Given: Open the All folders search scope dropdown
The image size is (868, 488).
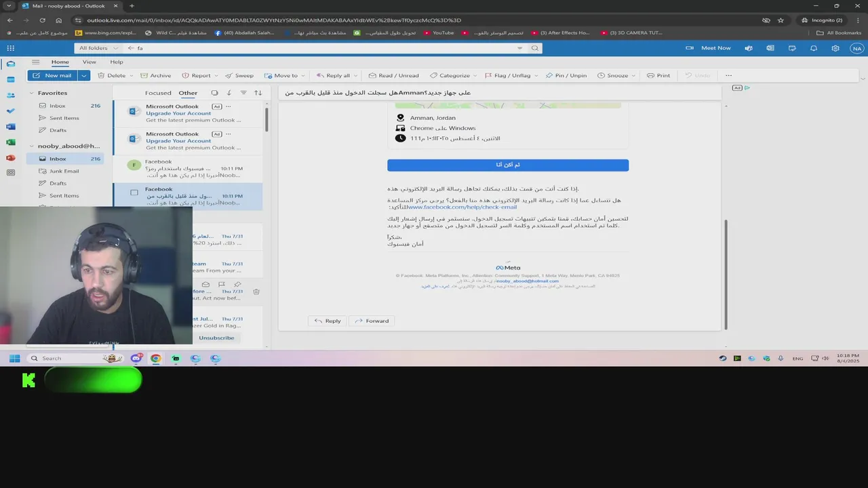Looking at the screenshot, I should pyautogui.click(x=98, y=48).
